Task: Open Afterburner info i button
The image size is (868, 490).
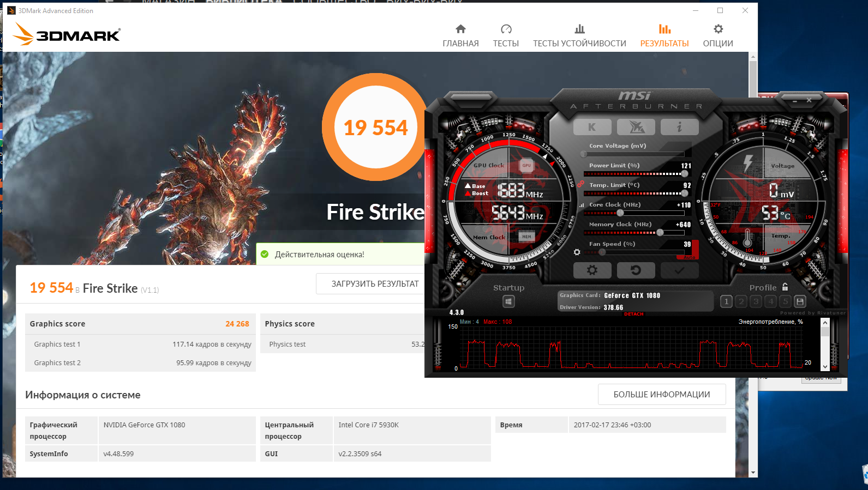Action: [679, 127]
